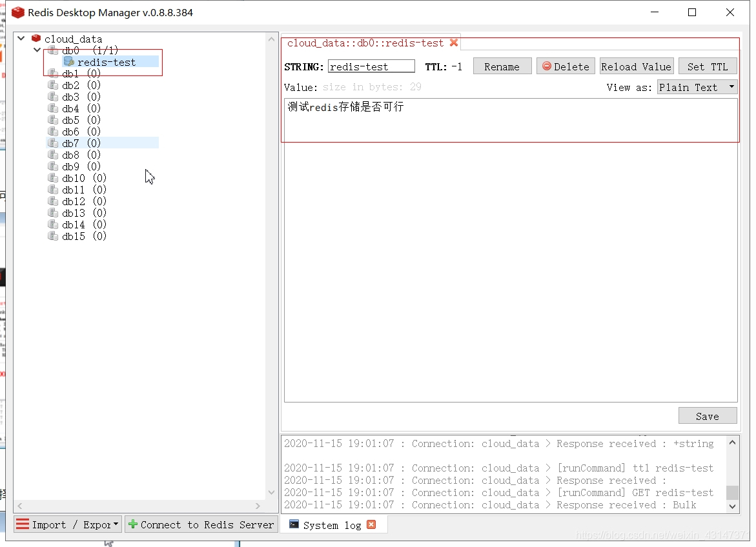Image resolution: width=756 pixels, height=547 pixels.
Task: Select the db10 (0) database row
Action: click(x=84, y=178)
